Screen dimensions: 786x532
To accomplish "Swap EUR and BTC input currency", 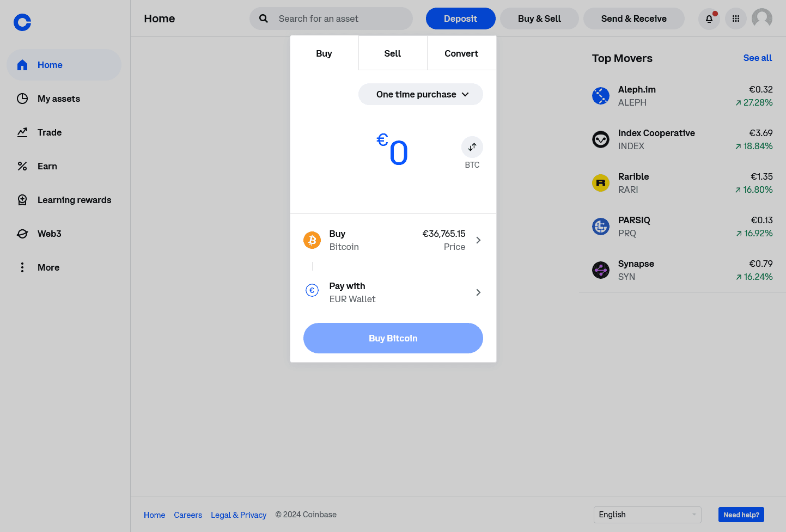I will (472, 147).
